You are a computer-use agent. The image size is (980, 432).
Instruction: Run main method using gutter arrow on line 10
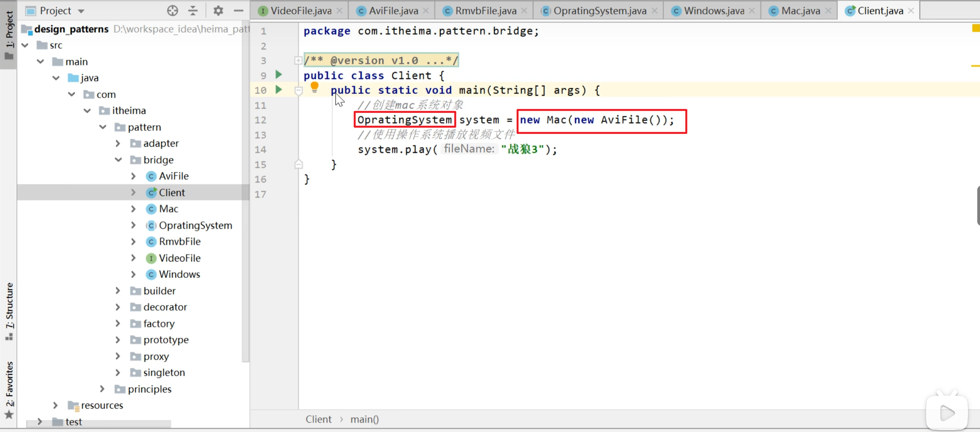(279, 90)
